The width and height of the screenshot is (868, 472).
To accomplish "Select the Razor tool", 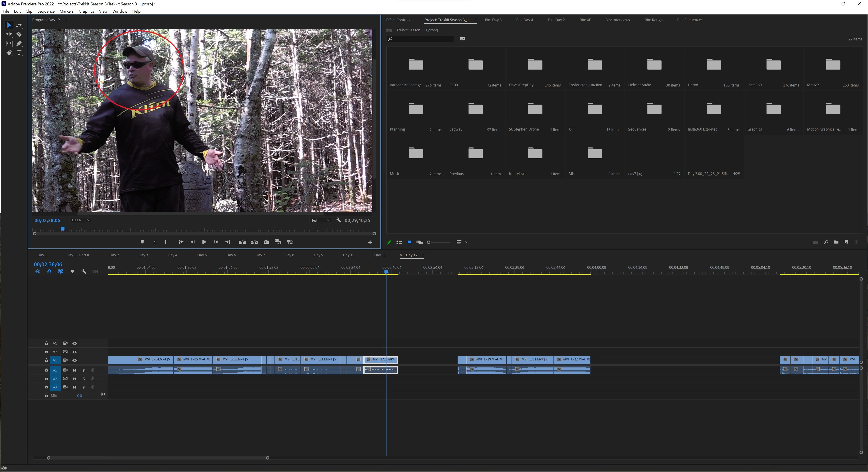I will click(x=19, y=34).
